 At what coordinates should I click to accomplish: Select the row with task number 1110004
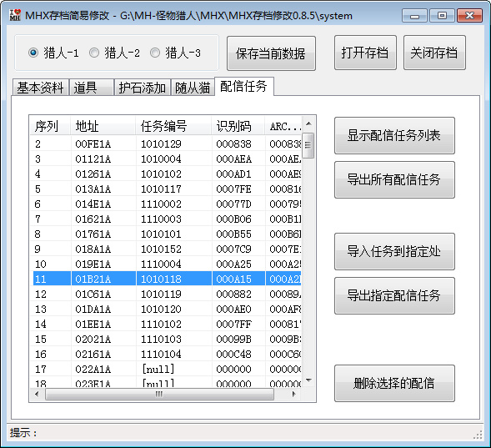point(166,264)
